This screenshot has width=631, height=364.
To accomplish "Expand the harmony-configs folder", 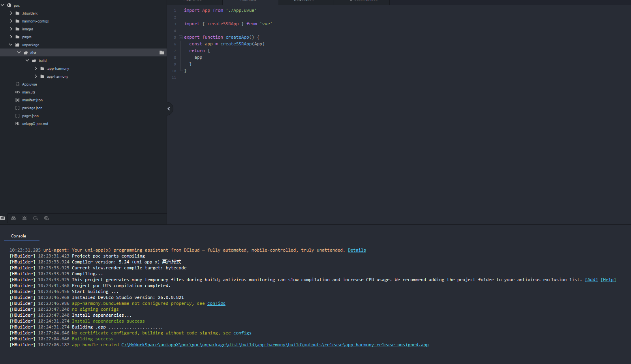I will coord(11,21).
